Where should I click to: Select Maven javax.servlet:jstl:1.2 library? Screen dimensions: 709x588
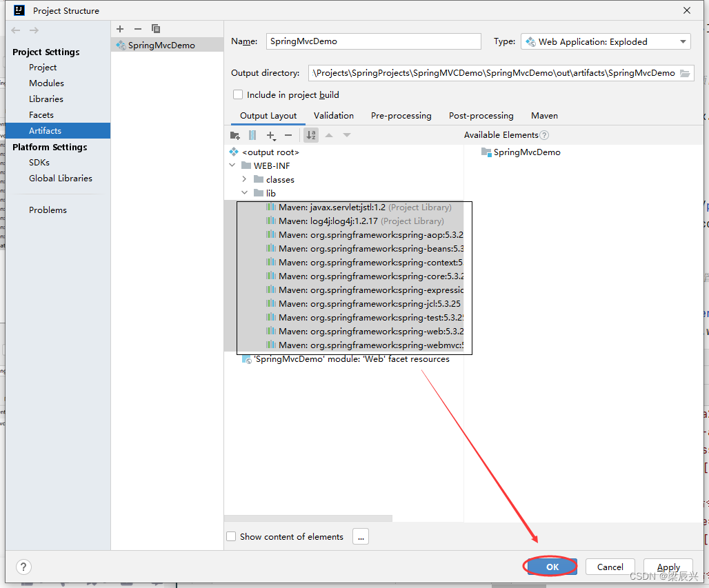(x=358, y=207)
